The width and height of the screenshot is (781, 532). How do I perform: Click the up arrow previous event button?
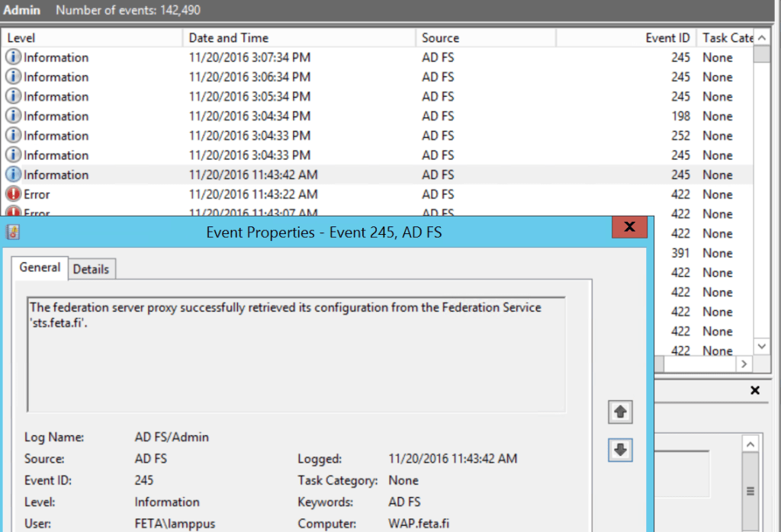click(620, 412)
